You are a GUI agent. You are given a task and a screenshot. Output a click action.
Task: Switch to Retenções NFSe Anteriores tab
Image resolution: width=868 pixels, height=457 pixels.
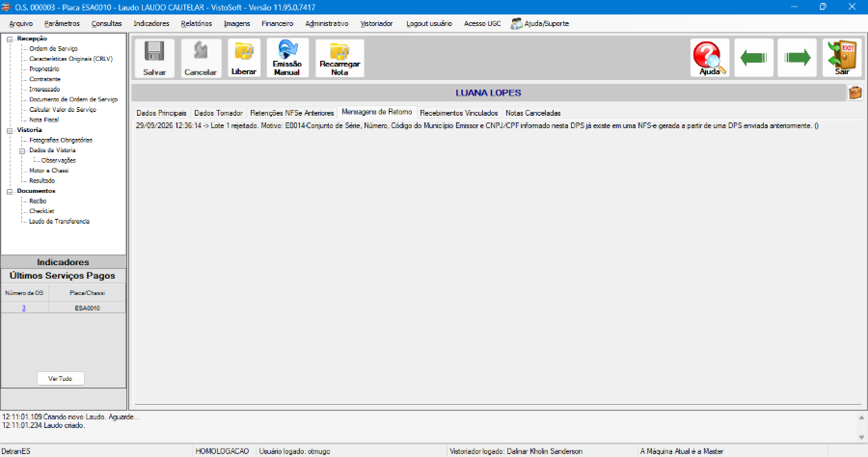tap(291, 113)
